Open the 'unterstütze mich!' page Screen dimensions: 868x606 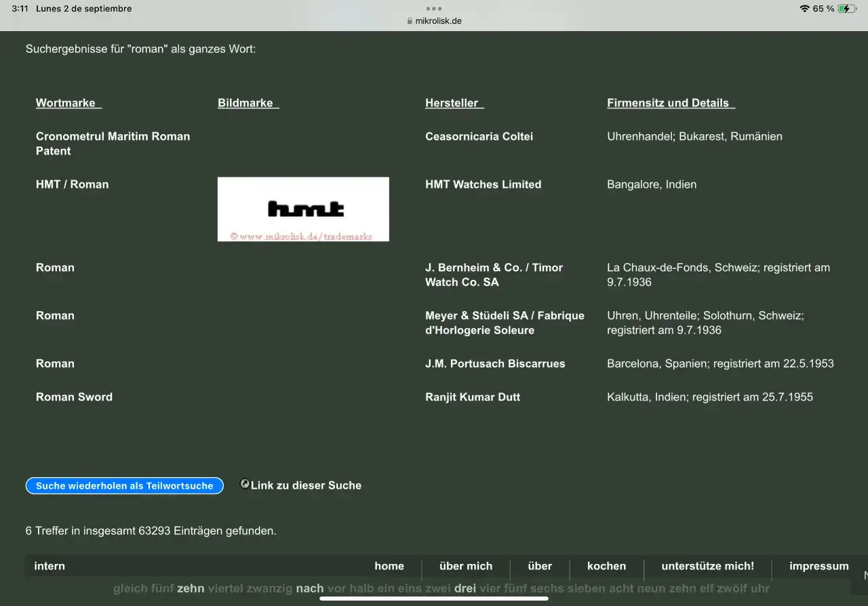coord(707,566)
